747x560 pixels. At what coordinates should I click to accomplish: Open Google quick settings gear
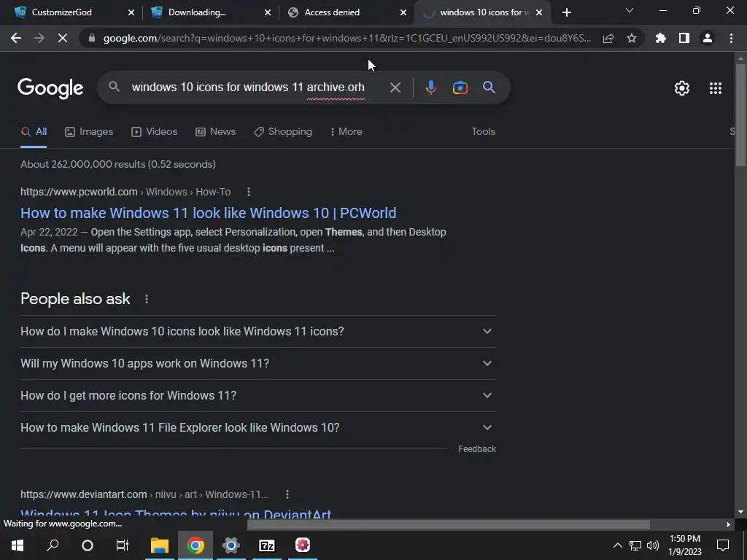(x=682, y=88)
